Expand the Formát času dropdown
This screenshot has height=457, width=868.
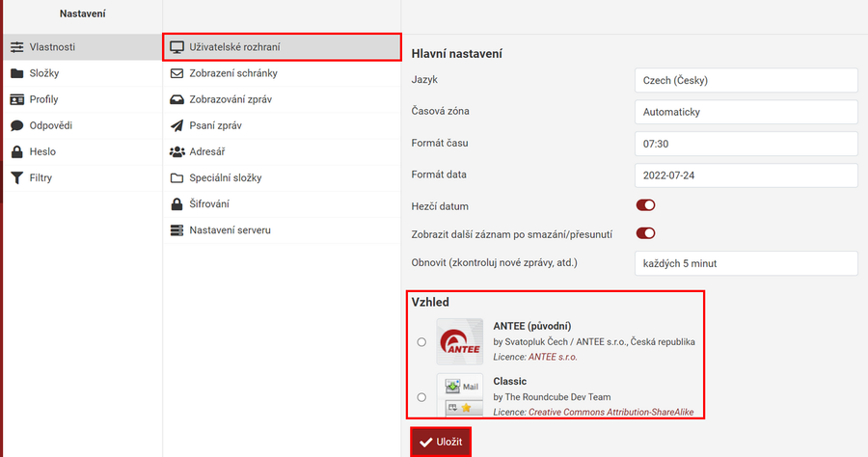[746, 144]
